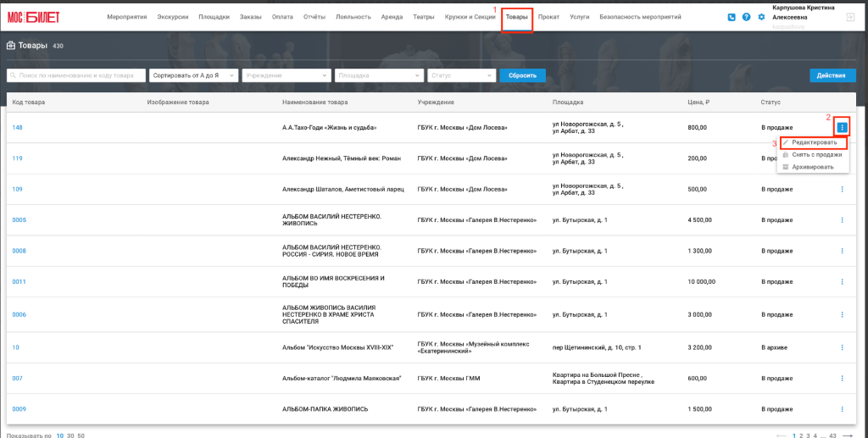Open the three-dot menu for product 0005

tap(842, 220)
